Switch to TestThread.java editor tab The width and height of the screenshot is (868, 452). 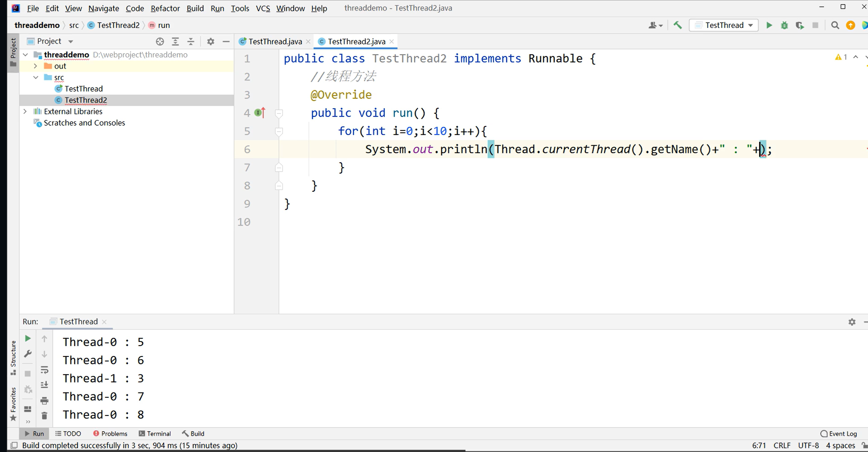tap(275, 42)
